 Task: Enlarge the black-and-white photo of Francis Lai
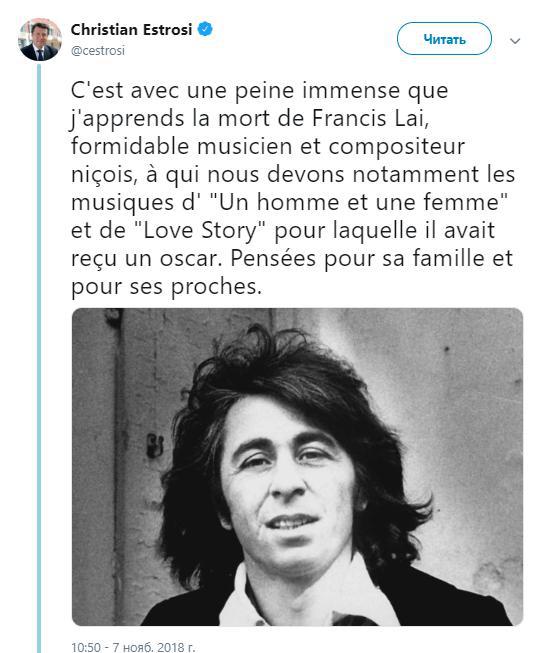point(297,467)
